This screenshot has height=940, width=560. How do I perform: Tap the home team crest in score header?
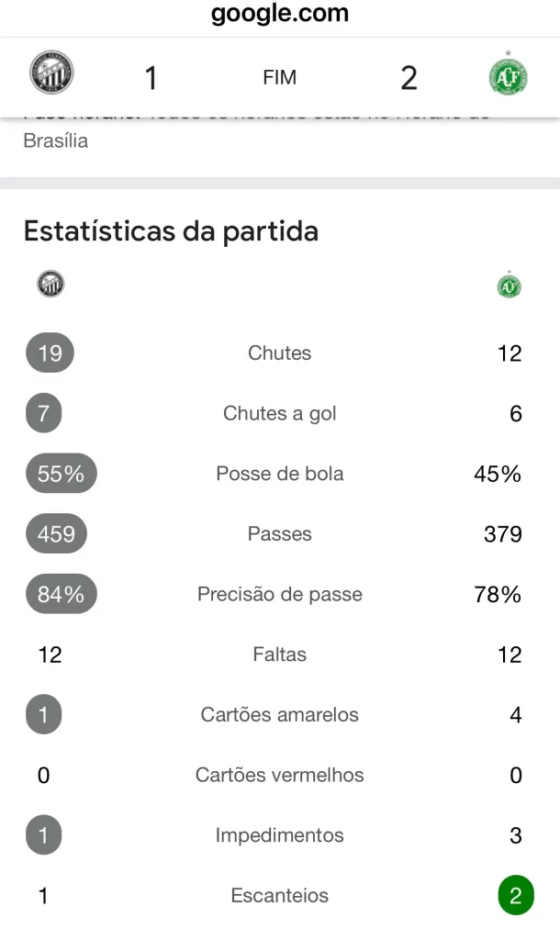coord(51,72)
